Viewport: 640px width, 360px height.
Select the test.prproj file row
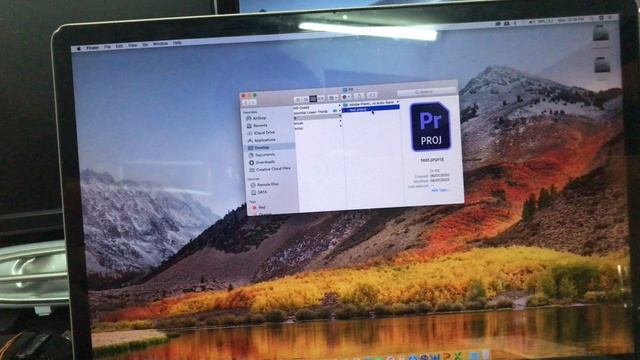click(x=371, y=109)
